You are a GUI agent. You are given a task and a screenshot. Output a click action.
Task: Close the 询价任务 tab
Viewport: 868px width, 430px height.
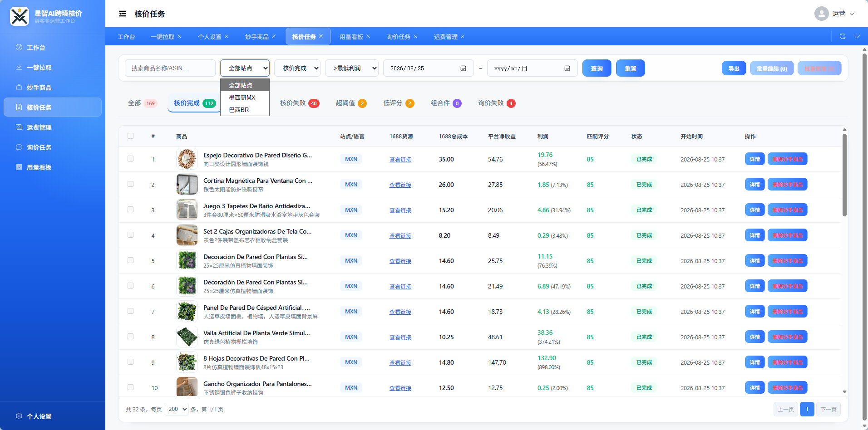coord(415,36)
